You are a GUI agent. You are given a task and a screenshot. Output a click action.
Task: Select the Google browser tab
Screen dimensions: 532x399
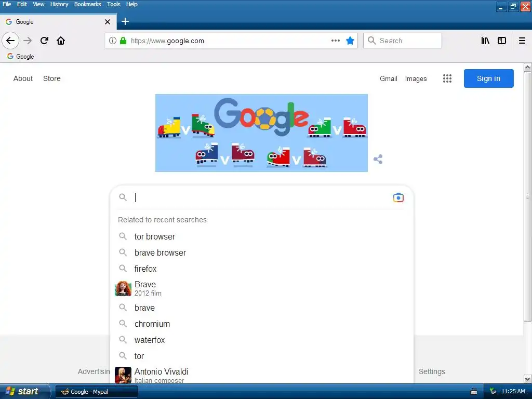pyautogui.click(x=58, y=22)
